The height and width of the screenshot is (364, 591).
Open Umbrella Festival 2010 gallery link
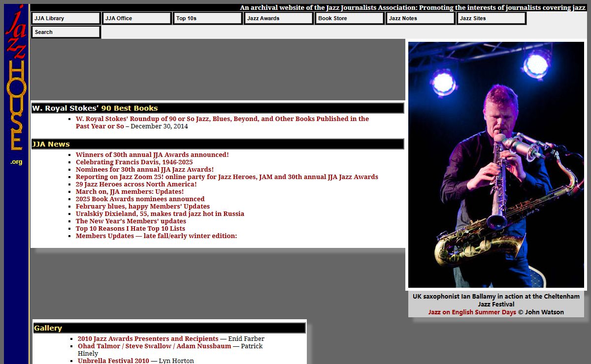tap(113, 361)
